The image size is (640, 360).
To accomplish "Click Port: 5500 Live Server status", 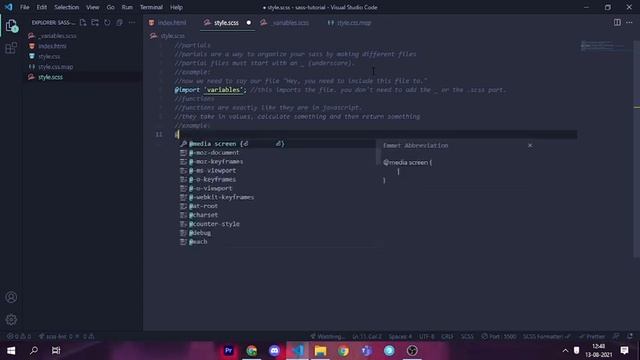I will coord(499,336).
